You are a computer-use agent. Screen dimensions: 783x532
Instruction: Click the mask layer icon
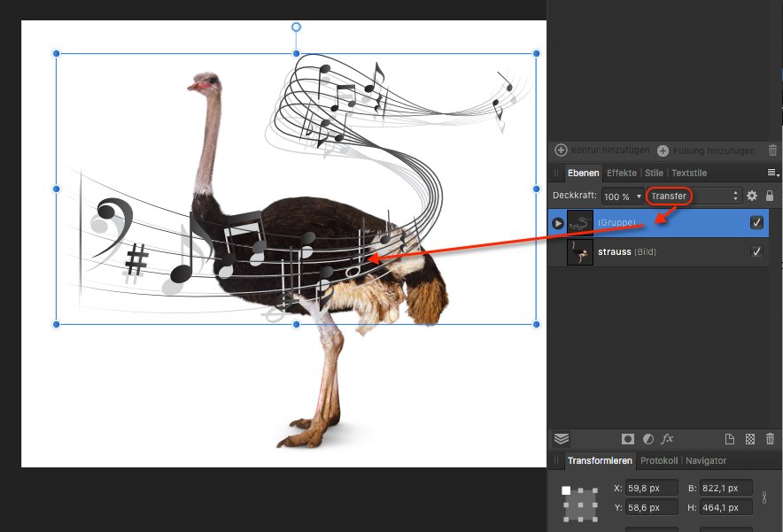click(x=628, y=439)
